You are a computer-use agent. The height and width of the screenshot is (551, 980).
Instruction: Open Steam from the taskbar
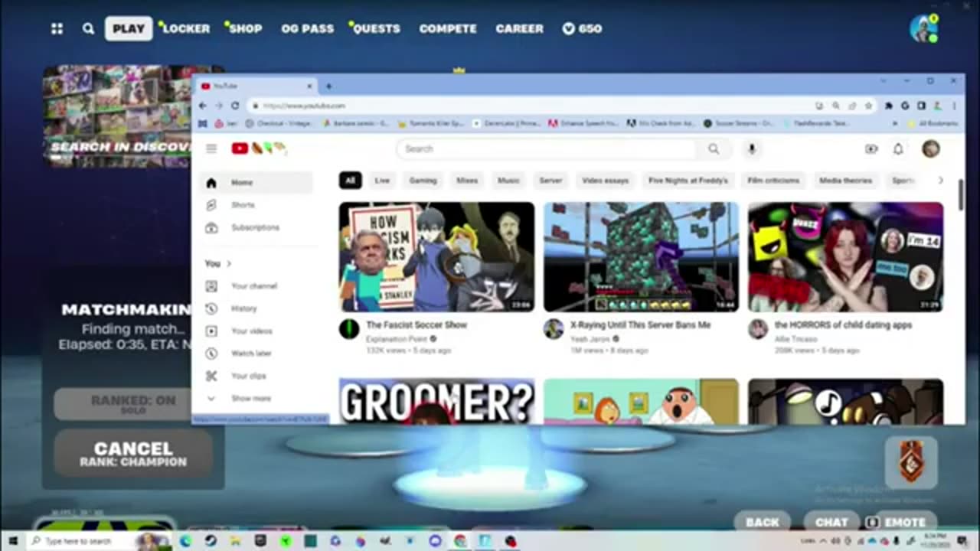pos(211,541)
